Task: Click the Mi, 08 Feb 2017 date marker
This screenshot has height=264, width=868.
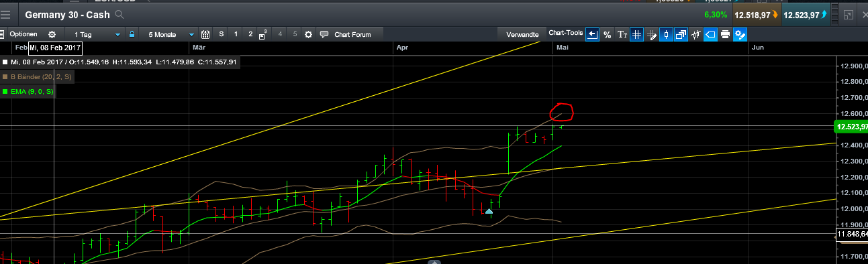Action: point(55,48)
